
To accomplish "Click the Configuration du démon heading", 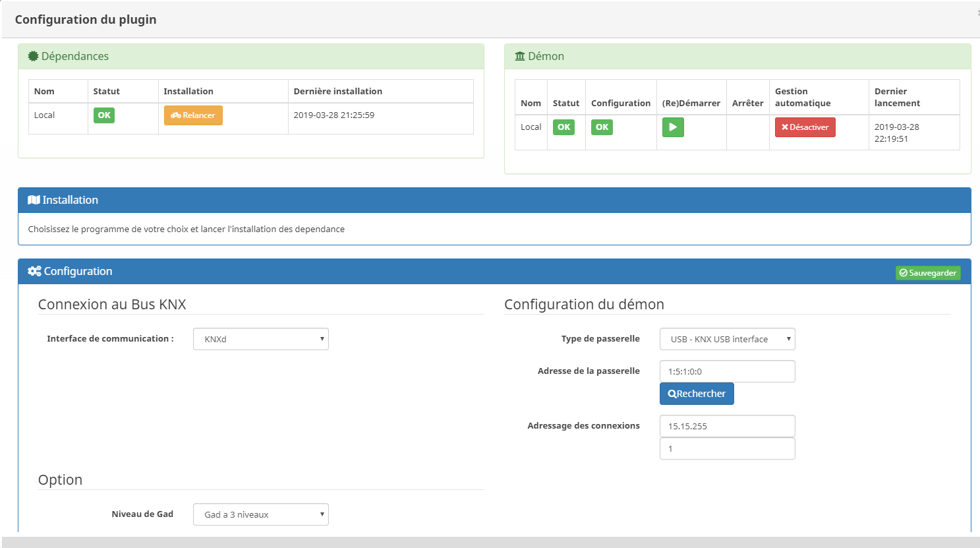I will 584,305.
